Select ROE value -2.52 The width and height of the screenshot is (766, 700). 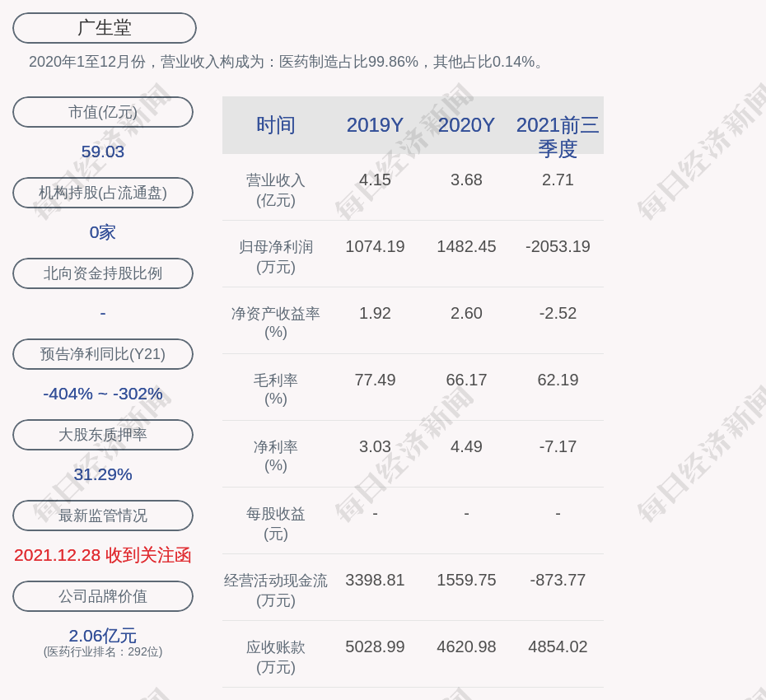pyautogui.click(x=558, y=313)
